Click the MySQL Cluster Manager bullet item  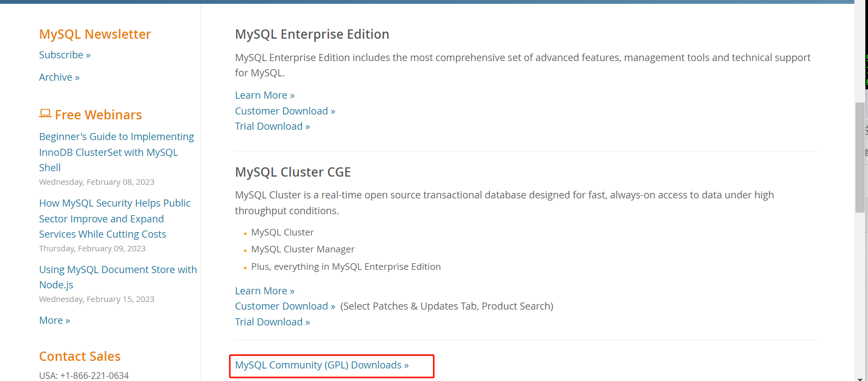303,249
